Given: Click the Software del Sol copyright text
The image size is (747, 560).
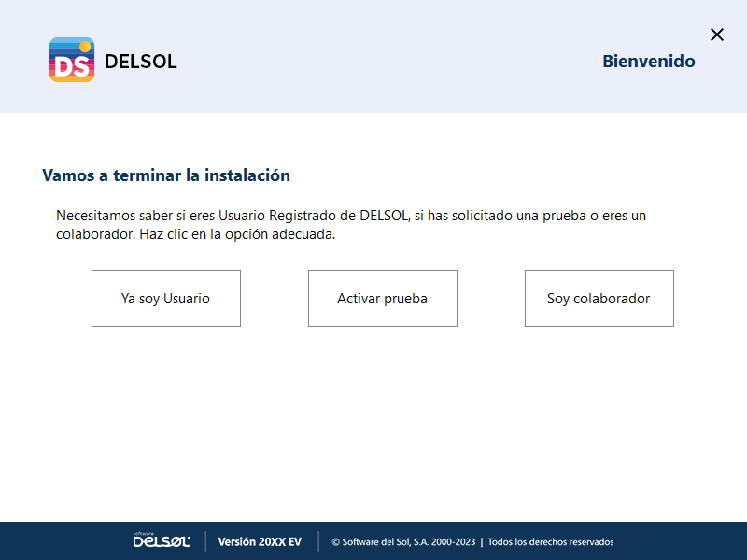Looking at the screenshot, I should (403, 542).
